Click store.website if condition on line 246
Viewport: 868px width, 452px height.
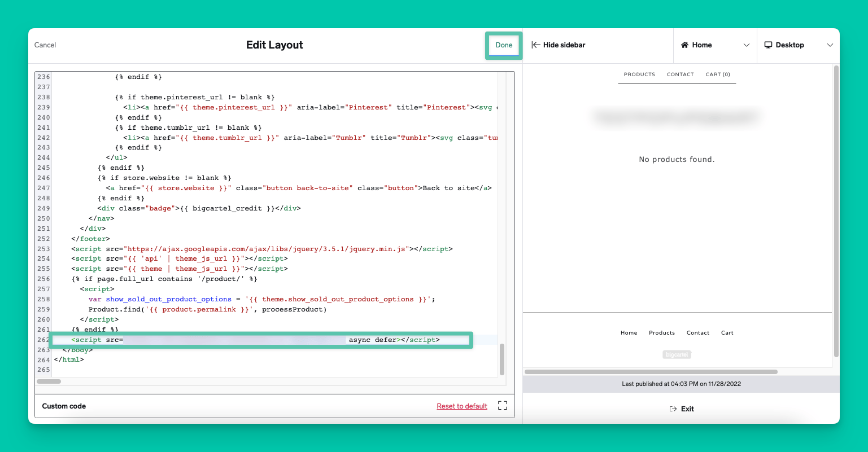[x=164, y=178]
